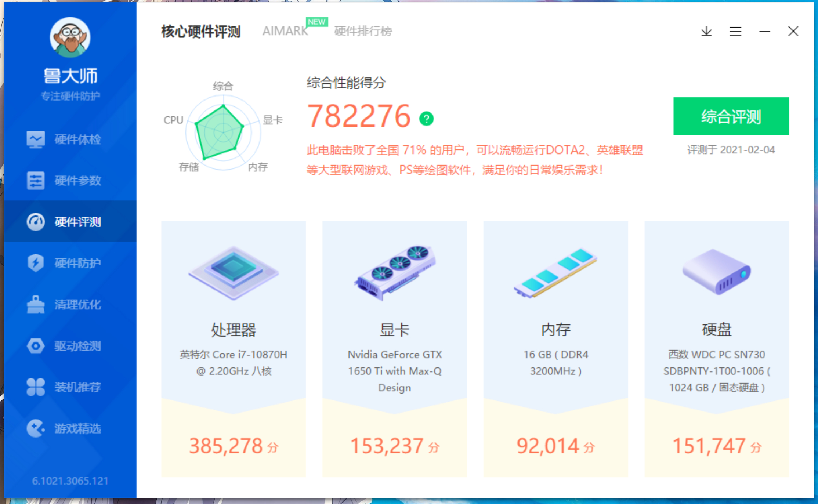The image size is (818, 504).
Task: Open 硬件防护 in the sidebar
Action: point(70,263)
